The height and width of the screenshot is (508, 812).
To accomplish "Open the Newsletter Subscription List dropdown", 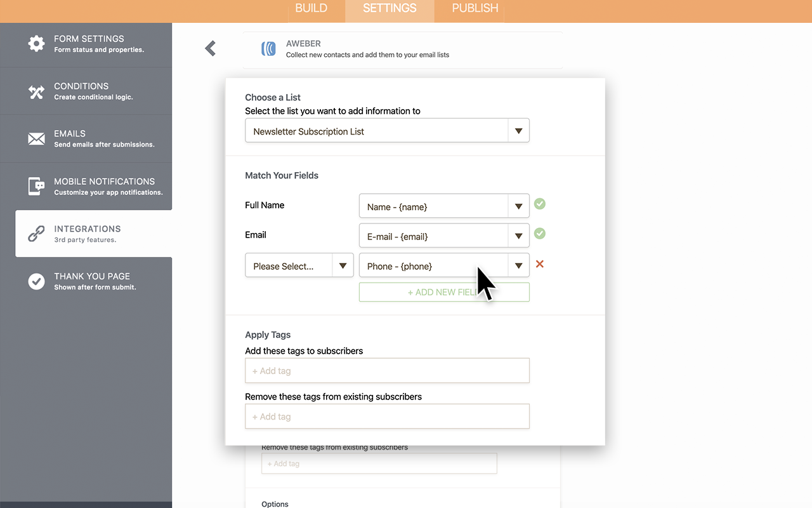I will click(x=387, y=131).
